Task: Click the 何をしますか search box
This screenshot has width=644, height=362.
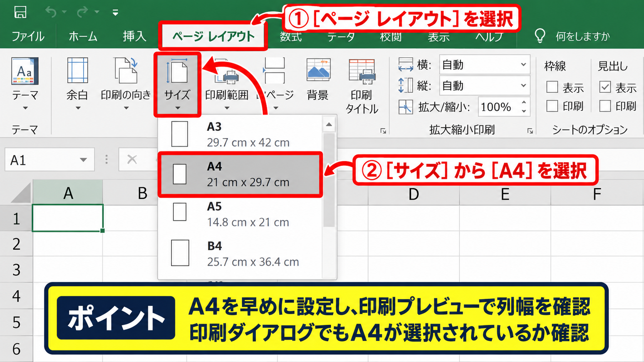Action: point(582,37)
